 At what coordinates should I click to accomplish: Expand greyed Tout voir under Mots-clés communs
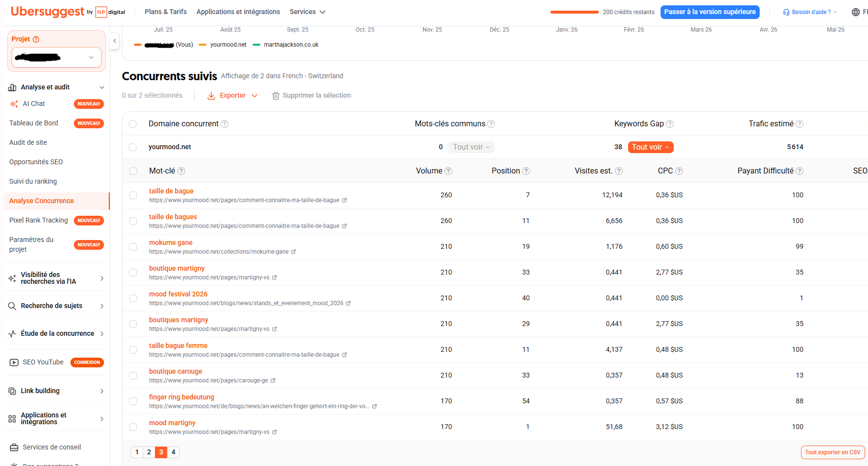pyautogui.click(x=471, y=147)
